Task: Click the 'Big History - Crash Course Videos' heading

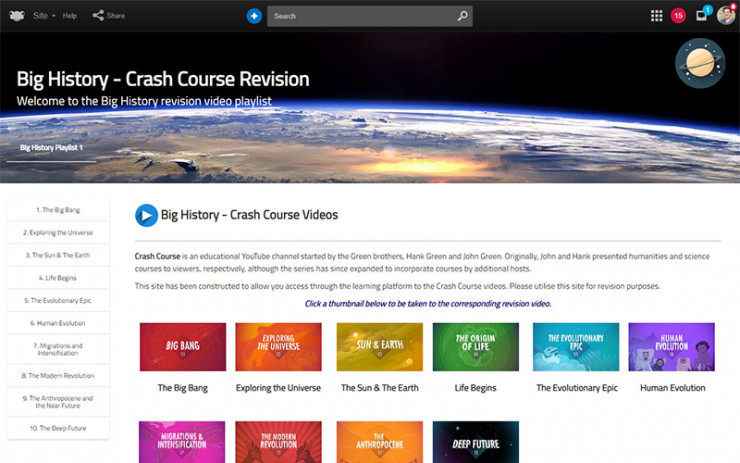Action: 249,215
